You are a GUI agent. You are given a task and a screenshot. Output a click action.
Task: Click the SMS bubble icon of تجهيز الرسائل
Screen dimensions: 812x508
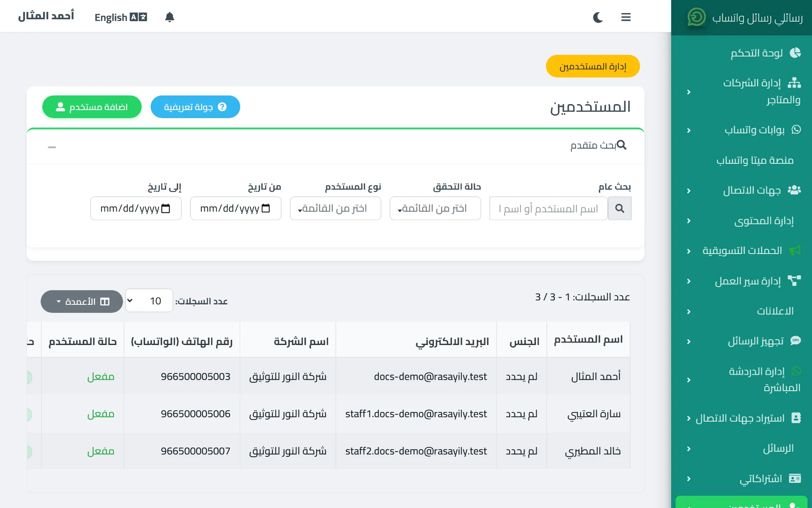tap(795, 341)
